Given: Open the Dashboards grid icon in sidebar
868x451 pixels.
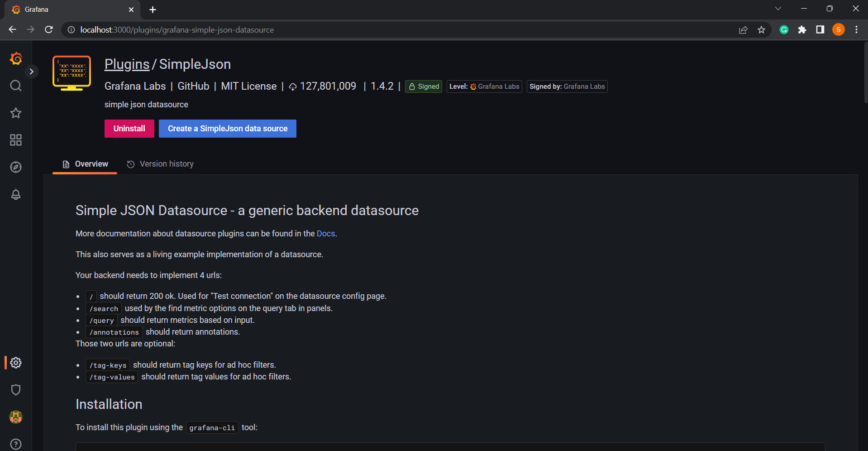Looking at the screenshot, I should [x=16, y=140].
